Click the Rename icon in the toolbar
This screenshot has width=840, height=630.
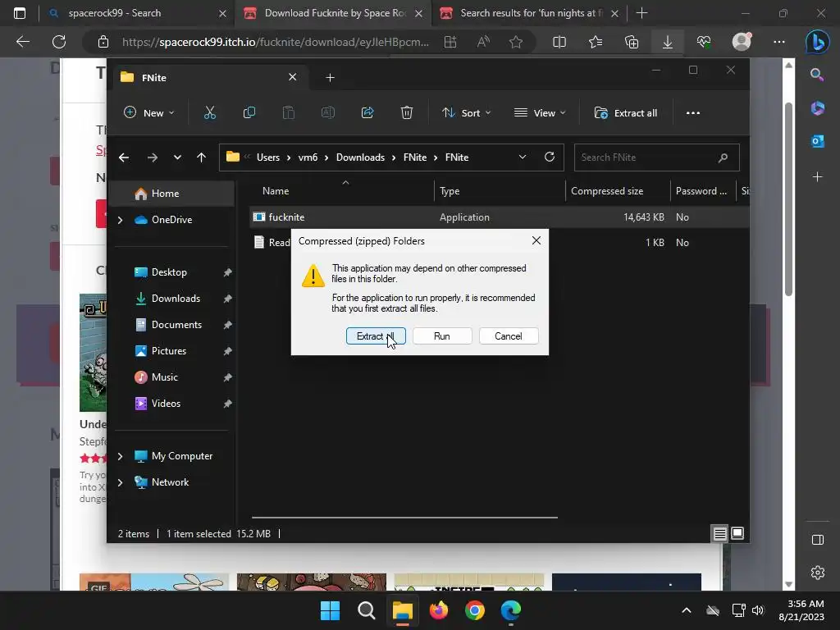click(328, 113)
